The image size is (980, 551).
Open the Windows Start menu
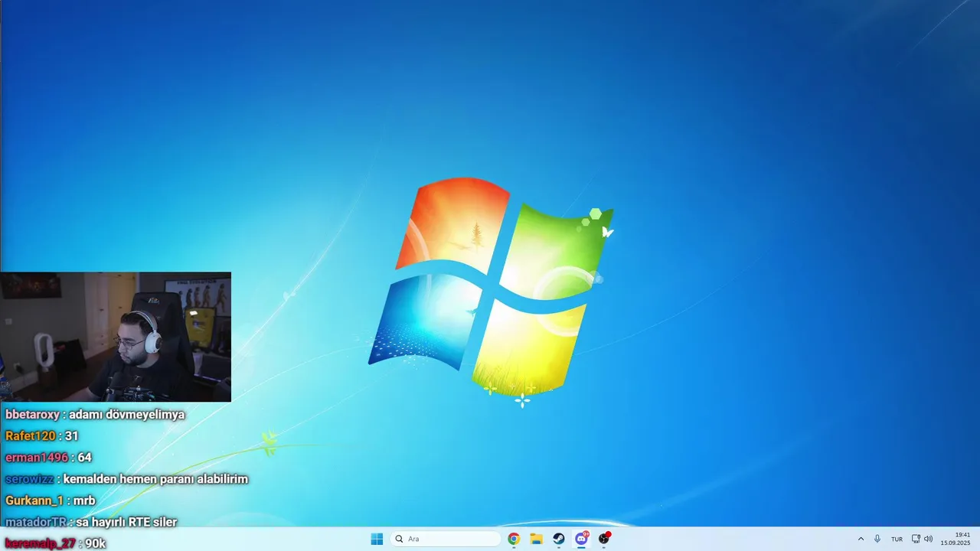pyautogui.click(x=377, y=539)
